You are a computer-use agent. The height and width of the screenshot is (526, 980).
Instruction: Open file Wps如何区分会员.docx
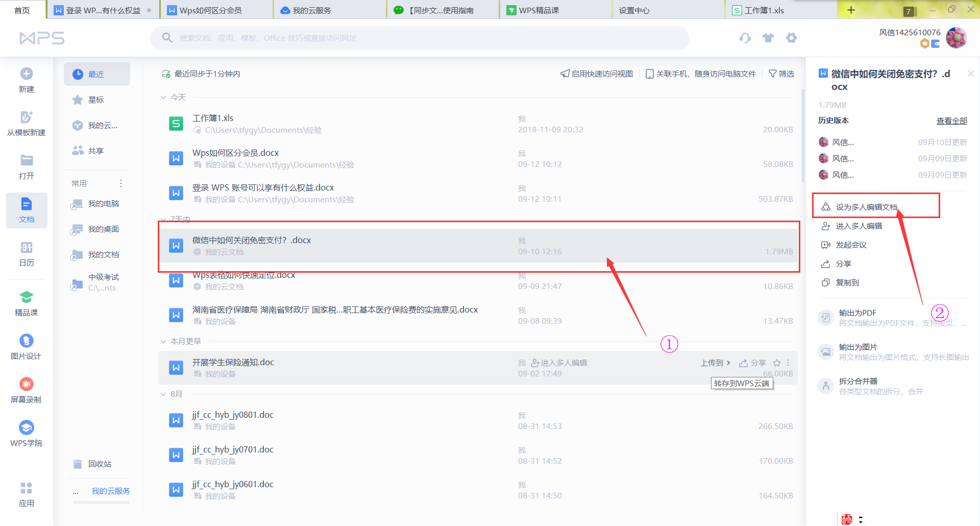[478, 158]
